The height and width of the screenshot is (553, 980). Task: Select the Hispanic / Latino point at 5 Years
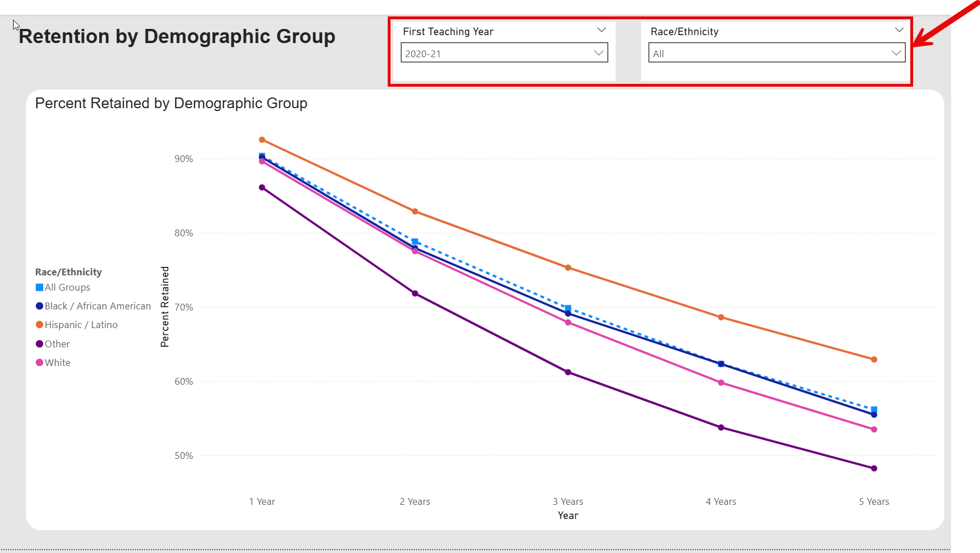(874, 359)
